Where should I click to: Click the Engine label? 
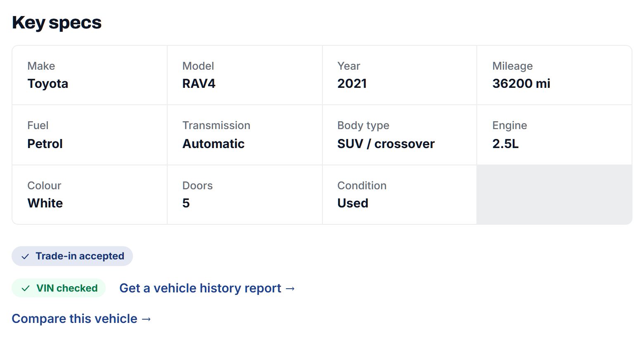[x=510, y=125]
